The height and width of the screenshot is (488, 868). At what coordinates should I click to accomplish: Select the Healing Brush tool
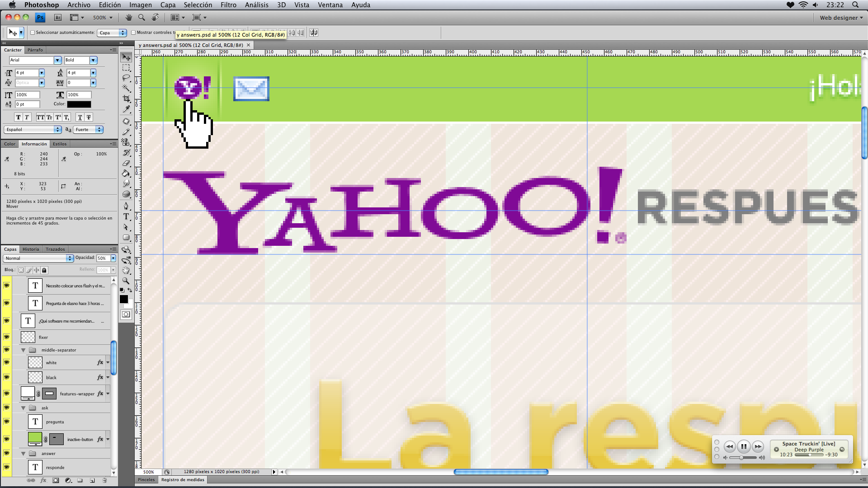tap(126, 121)
